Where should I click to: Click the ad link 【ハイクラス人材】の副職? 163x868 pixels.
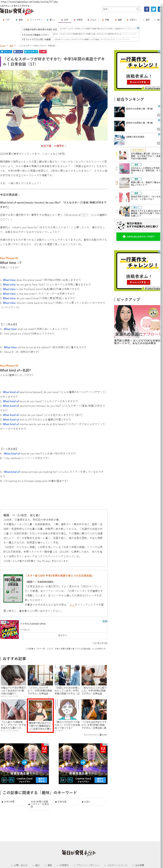pos(38,39)
